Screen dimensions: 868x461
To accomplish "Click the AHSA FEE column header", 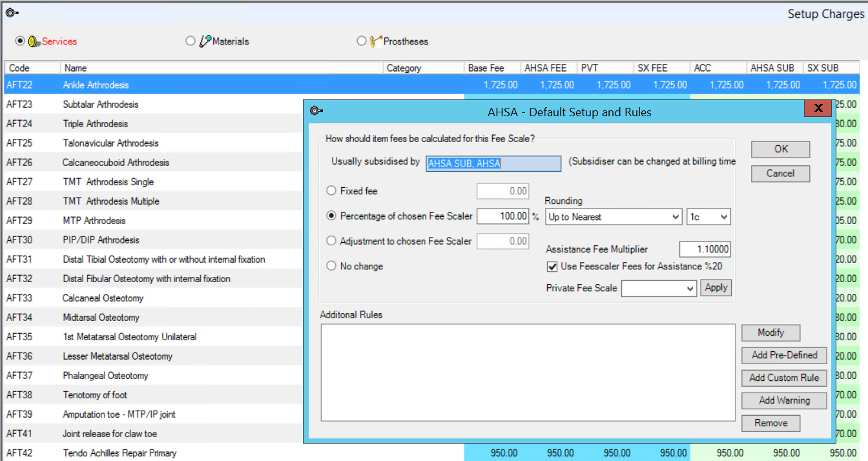I will [548, 68].
